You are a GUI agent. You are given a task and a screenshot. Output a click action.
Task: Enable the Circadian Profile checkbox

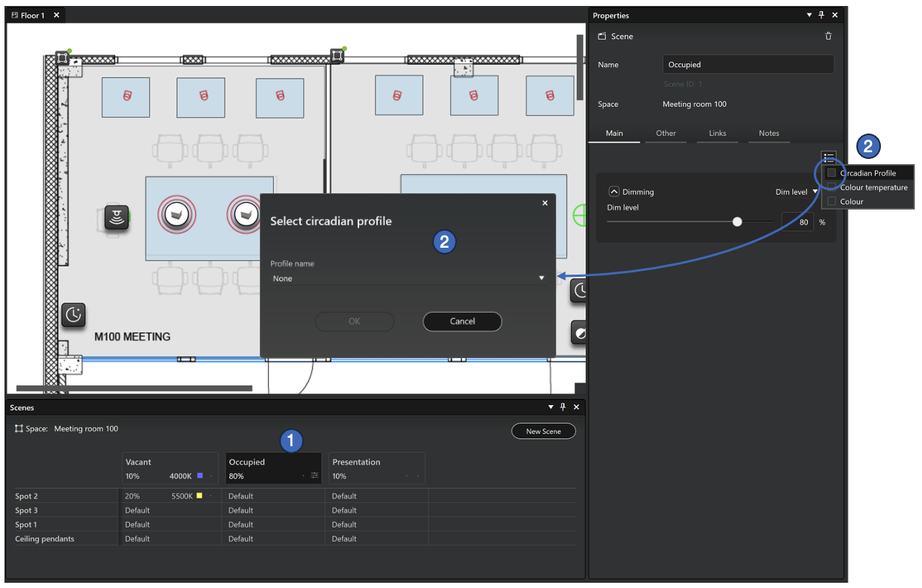[832, 173]
